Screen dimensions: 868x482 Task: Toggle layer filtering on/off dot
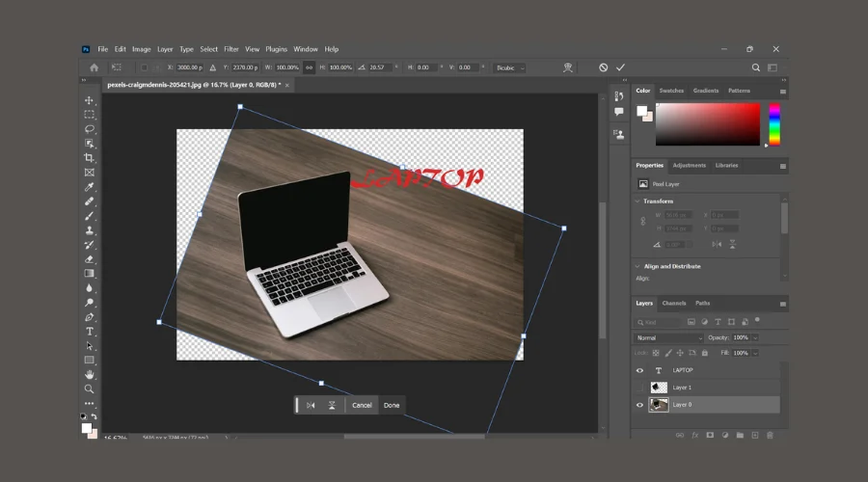[757, 320]
